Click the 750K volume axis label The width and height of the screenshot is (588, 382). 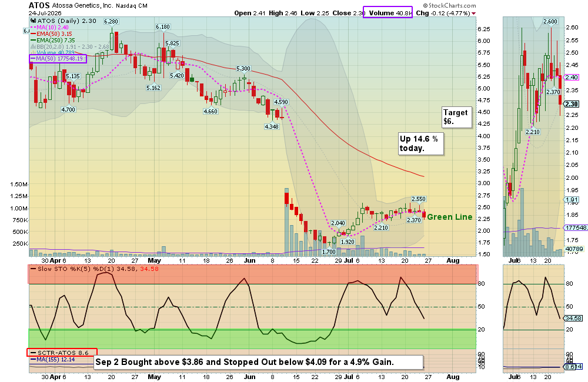pos(20,220)
